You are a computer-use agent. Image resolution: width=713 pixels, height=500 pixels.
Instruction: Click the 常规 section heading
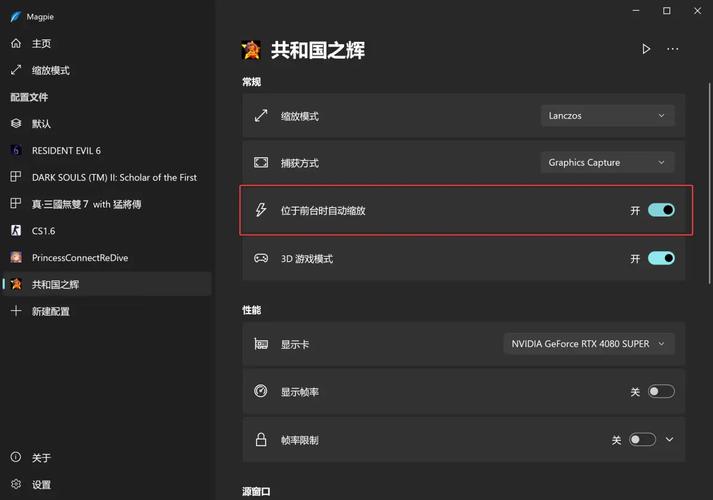tap(251, 82)
